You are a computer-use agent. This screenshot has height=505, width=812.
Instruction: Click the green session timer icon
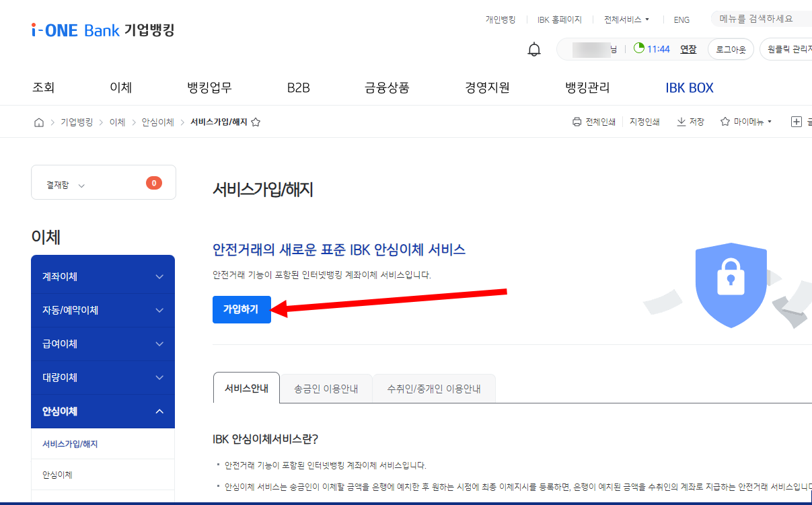pos(638,48)
